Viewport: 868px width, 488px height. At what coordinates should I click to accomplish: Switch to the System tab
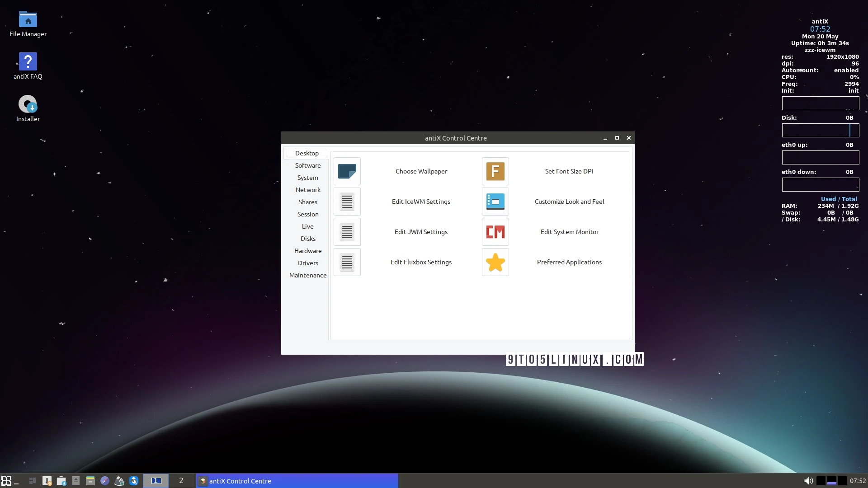(x=307, y=178)
